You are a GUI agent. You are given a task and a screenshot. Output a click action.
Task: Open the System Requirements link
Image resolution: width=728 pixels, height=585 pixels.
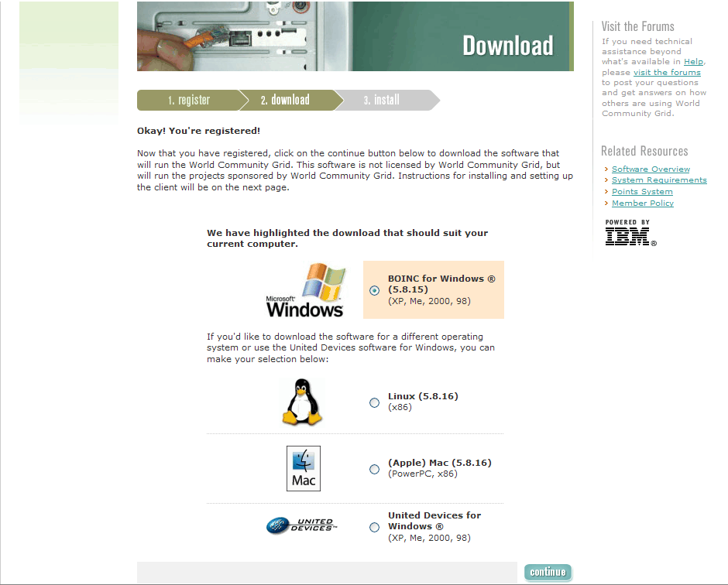pos(659,180)
